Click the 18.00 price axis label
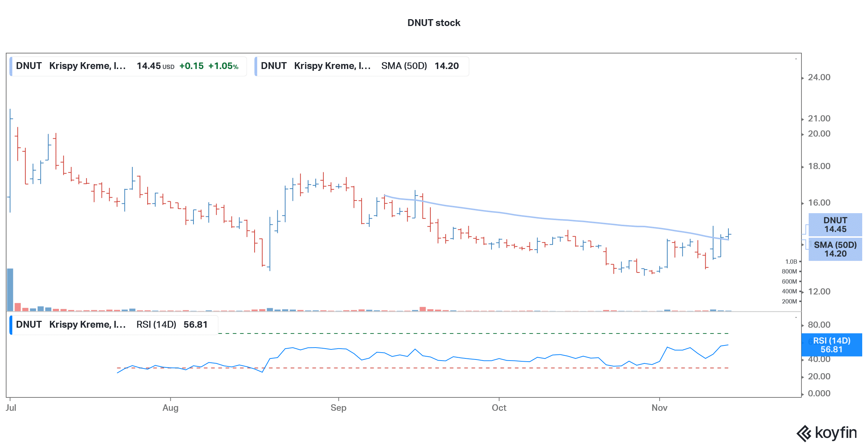This screenshot has width=868, height=448. (x=819, y=166)
